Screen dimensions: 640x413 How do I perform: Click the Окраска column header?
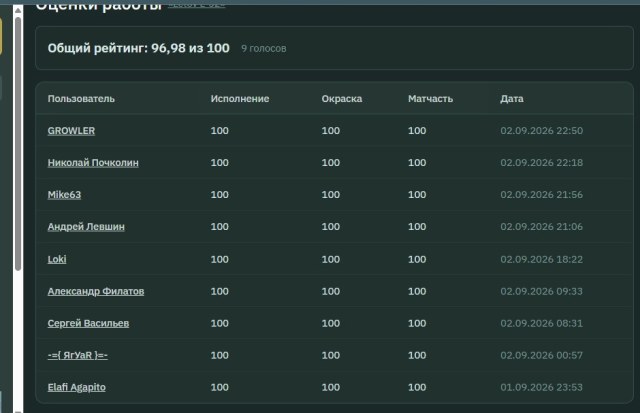coord(342,99)
